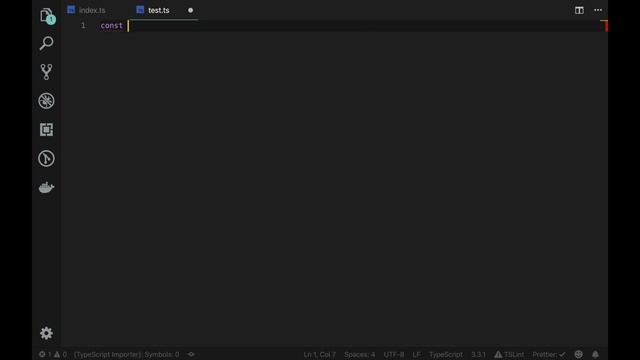Change indentation via Spaces: 4
Image resolution: width=640 pixels, height=360 pixels.
(x=359, y=354)
